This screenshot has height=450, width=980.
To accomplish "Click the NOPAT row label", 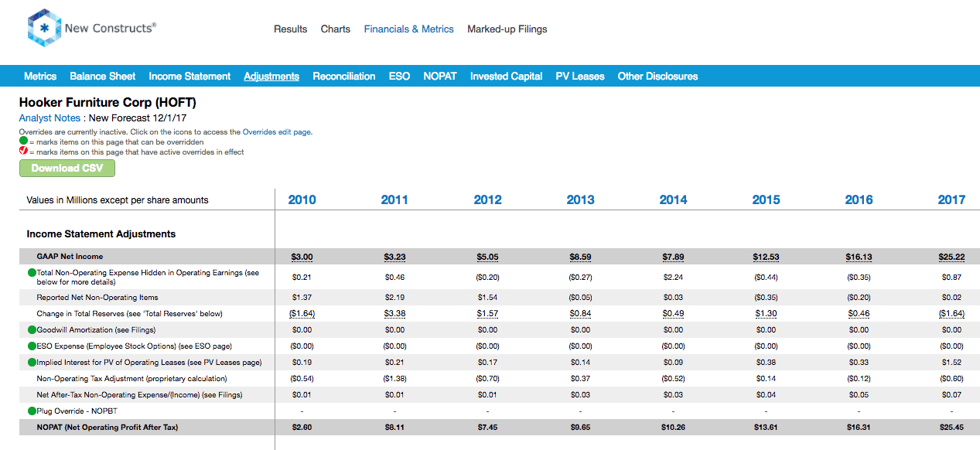I will pos(107,427).
